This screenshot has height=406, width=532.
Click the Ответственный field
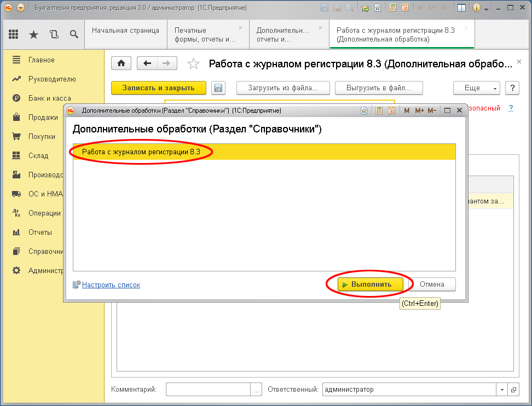(x=409, y=390)
